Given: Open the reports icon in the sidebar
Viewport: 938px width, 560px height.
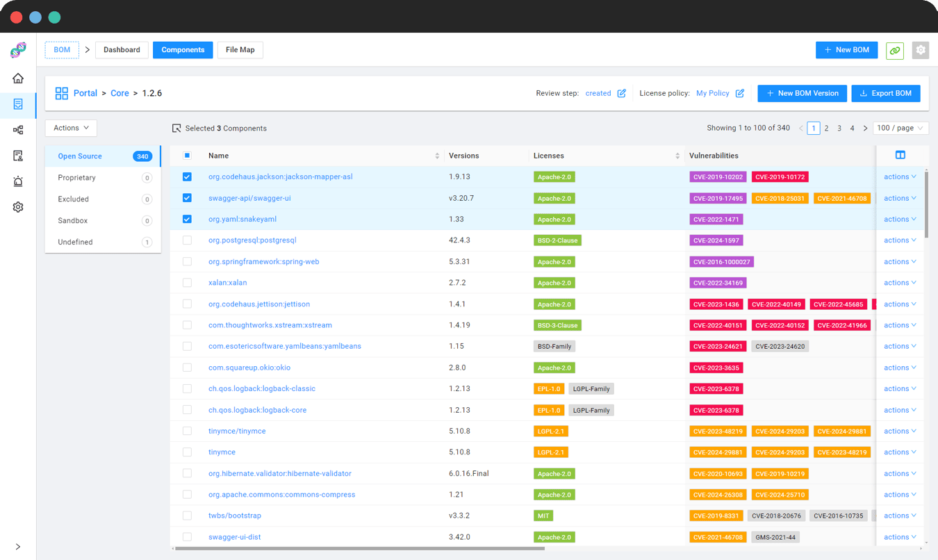Looking at the screenshot, I should click(x=18, y=156).
